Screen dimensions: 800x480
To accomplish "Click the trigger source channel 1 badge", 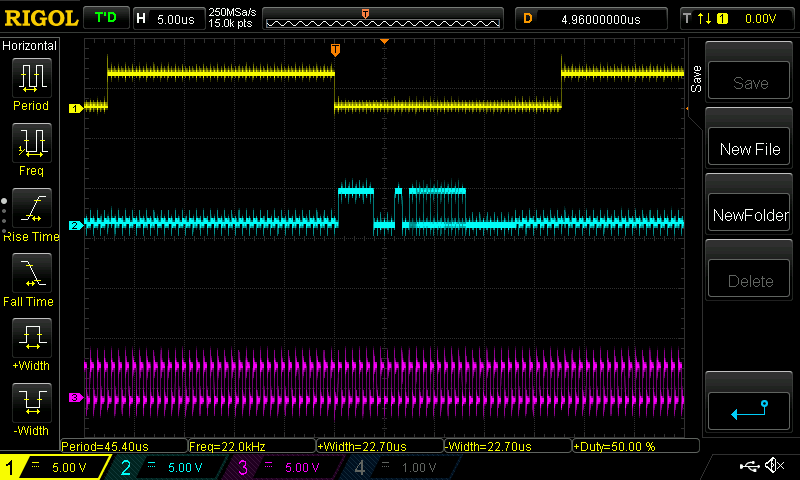I will click(x=722, y=19).
